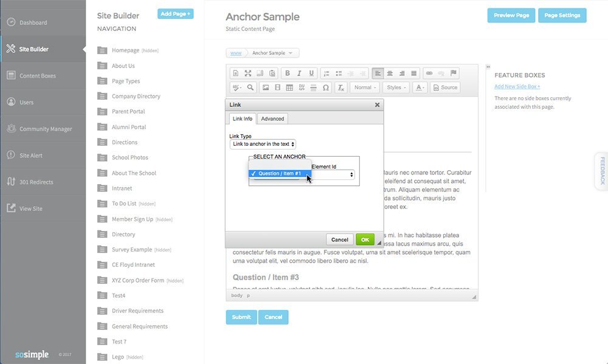Open the Normal paragraph format dropdown

point(365,88)
